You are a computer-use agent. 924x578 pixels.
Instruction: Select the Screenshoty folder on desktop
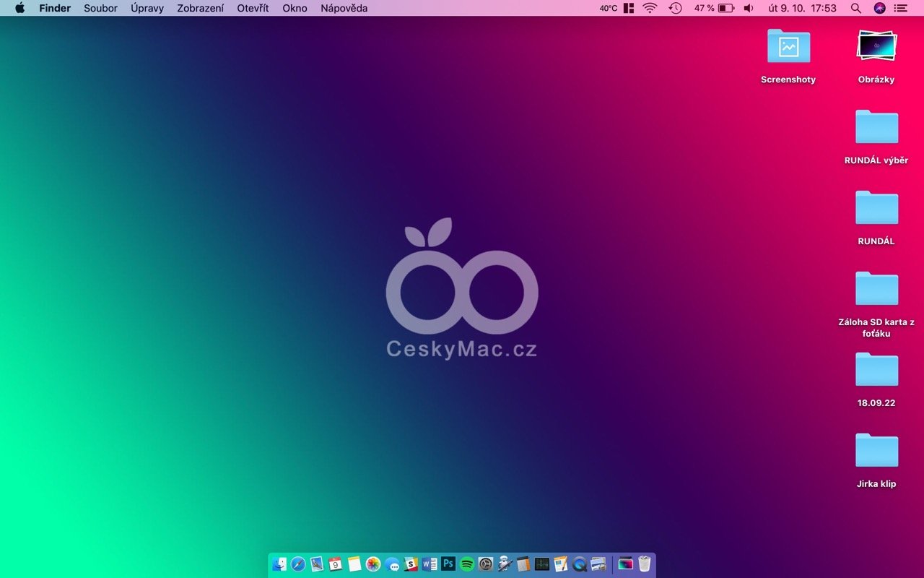click(x=788, y=47)
